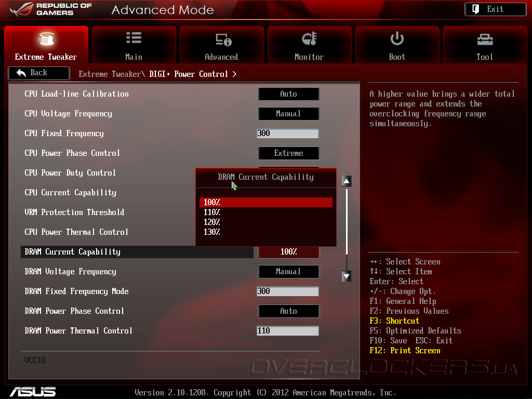Select CPU Power Phase Control label
The height and width of the screenshot is (399, 532).
tap(72, 153)
